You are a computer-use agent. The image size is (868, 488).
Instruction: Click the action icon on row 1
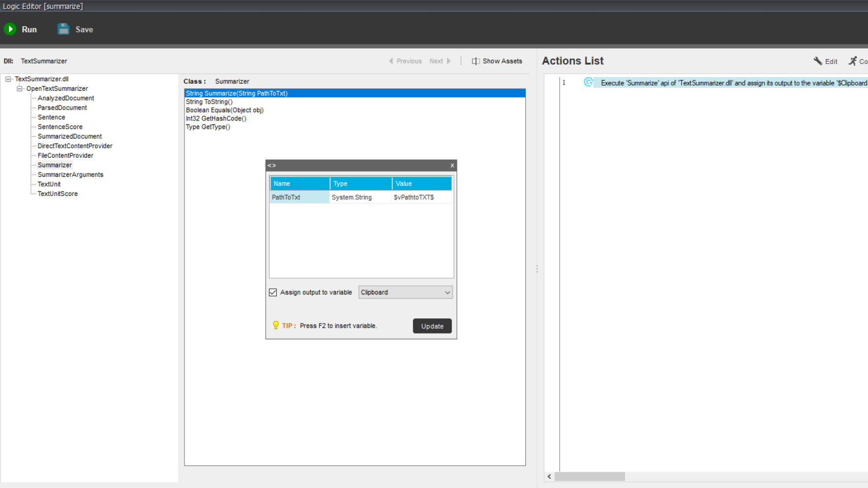tap(588, 83)
